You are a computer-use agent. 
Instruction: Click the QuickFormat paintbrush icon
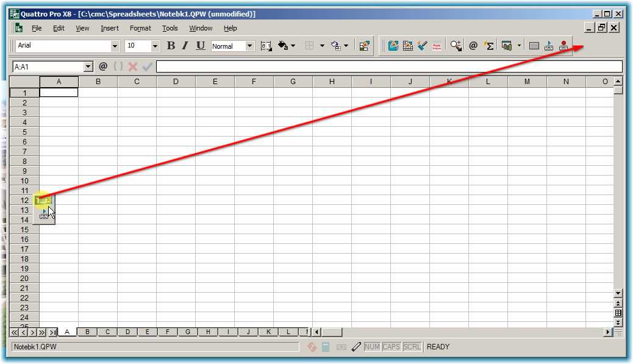tap(423, 46)
